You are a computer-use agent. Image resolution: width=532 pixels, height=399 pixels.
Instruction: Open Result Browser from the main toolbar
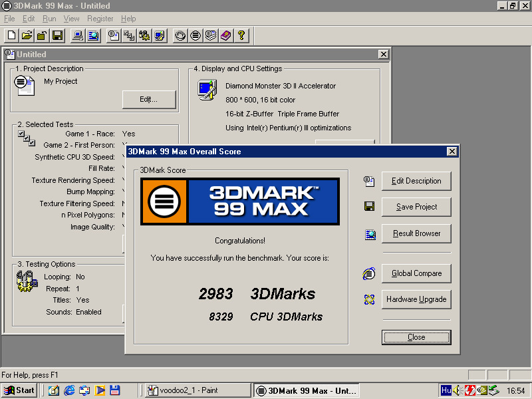click(x=93, y=35)
